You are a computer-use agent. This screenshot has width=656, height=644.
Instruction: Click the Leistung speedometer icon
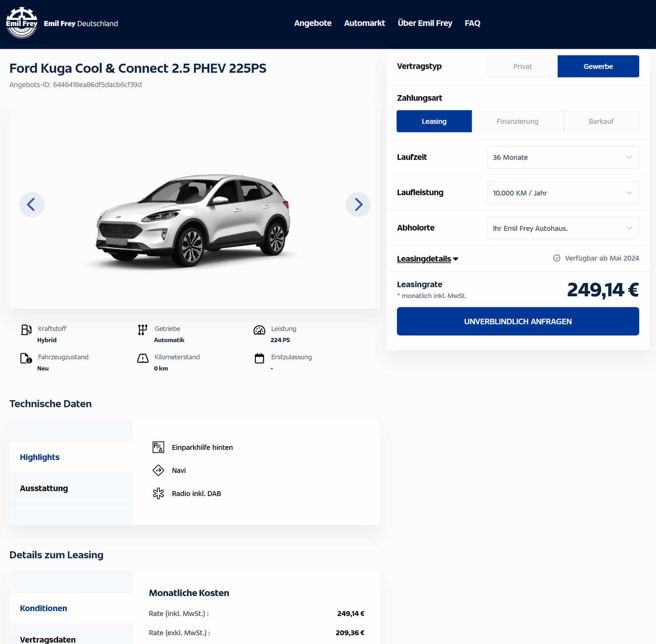[259, 330]
